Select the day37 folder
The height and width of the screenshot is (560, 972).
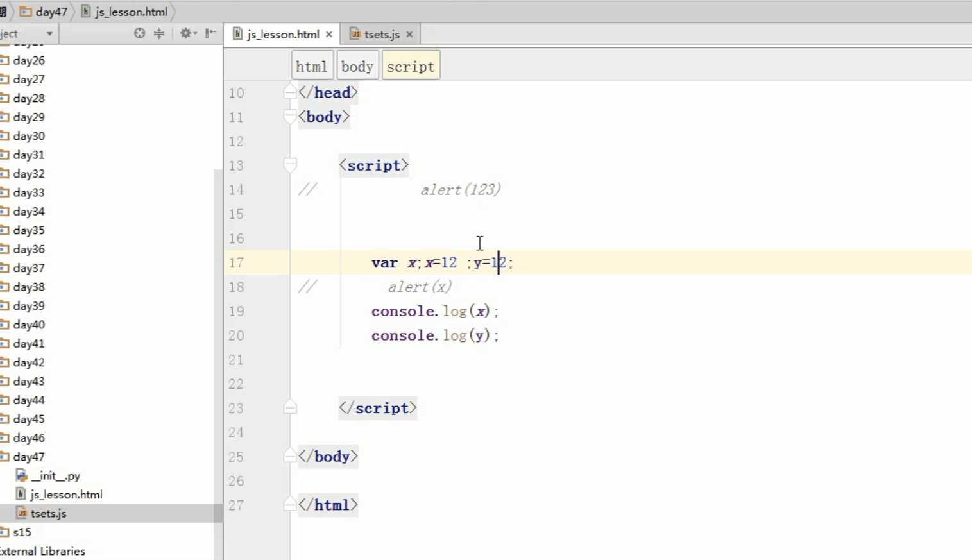pos(28,268)
